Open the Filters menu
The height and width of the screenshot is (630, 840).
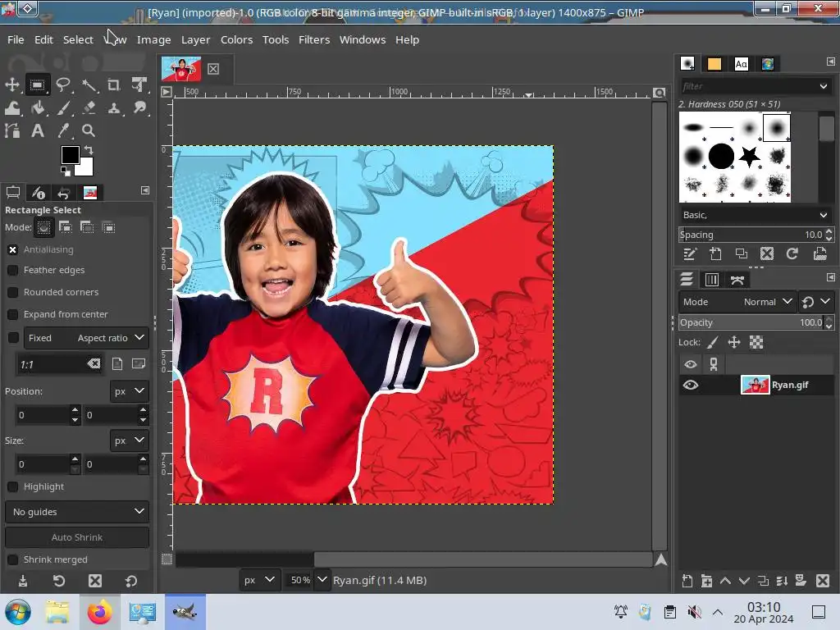(314, 39)
